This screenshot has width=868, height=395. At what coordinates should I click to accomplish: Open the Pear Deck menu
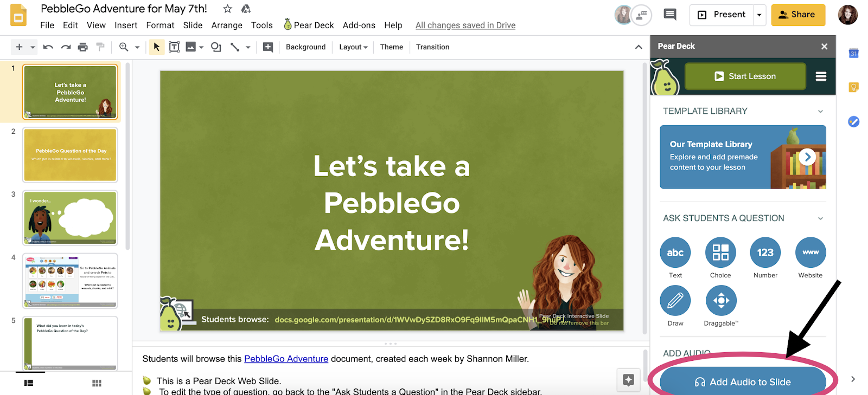[309, 25]
